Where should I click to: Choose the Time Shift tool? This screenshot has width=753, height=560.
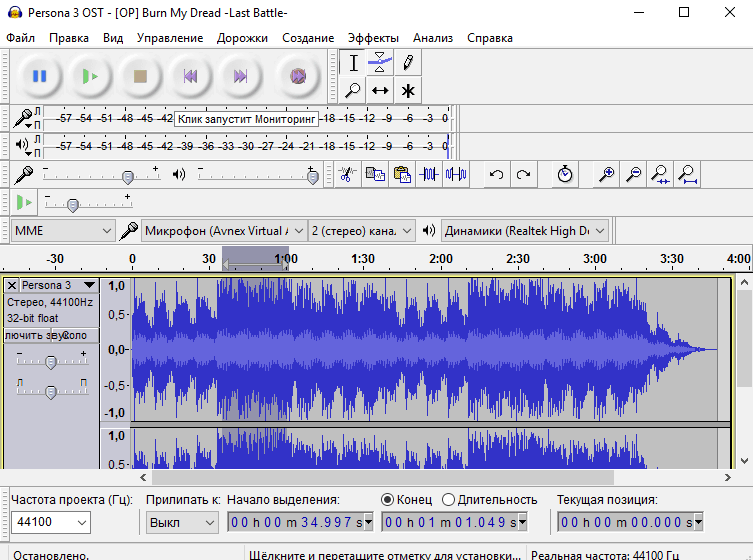point(380,91)
